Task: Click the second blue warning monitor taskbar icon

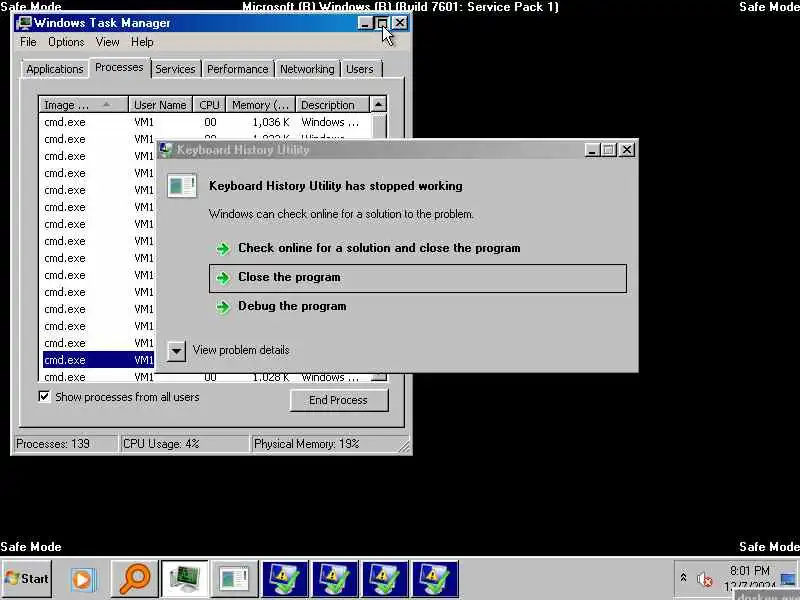Action: (x=335, y=579)
